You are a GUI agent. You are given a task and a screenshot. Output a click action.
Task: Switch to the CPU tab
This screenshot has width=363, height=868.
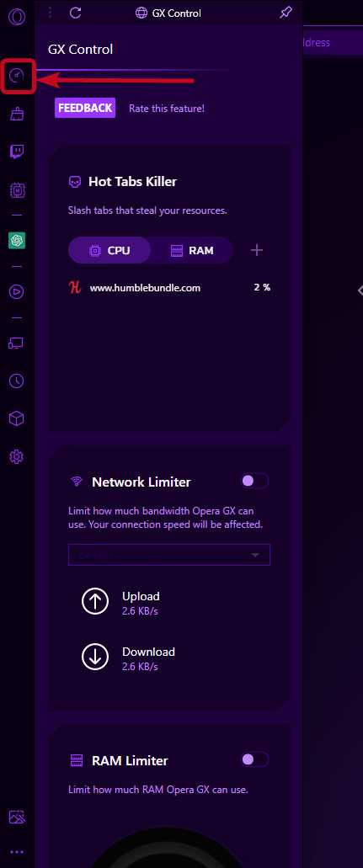pyautogui.click(x=109, y=250)
